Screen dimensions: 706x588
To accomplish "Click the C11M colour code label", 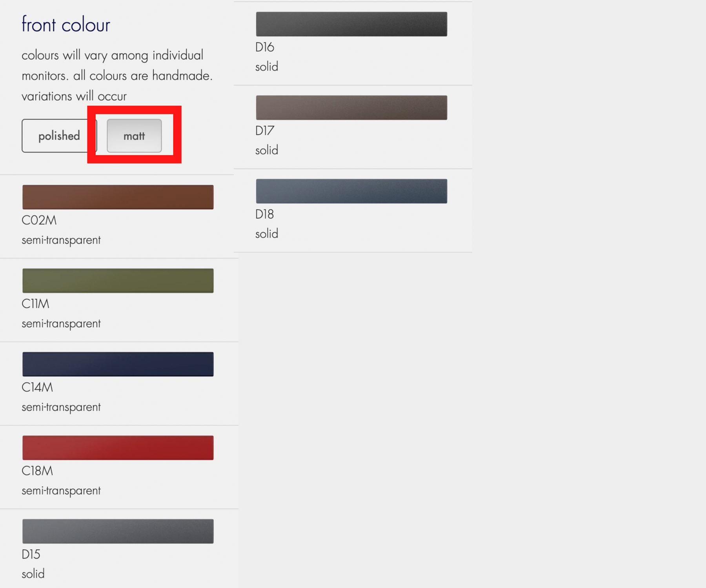I will click(x=36, y=304).
